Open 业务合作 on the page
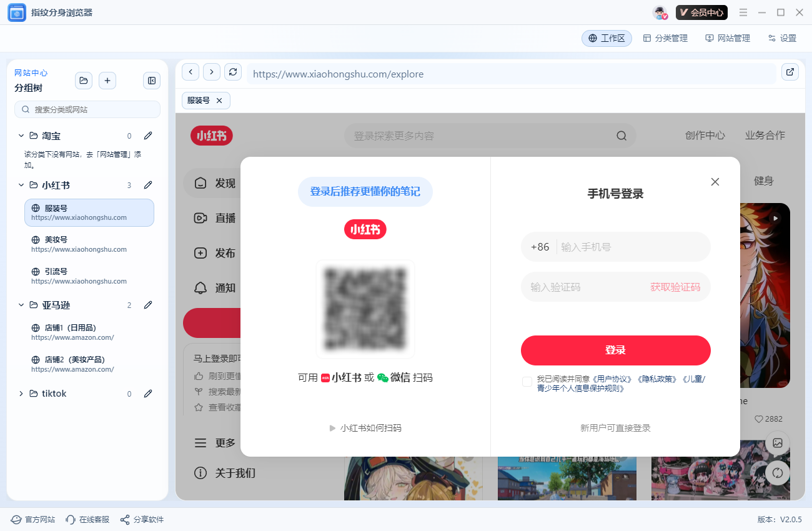Screen dimensions: 812x531 [765, 136]
